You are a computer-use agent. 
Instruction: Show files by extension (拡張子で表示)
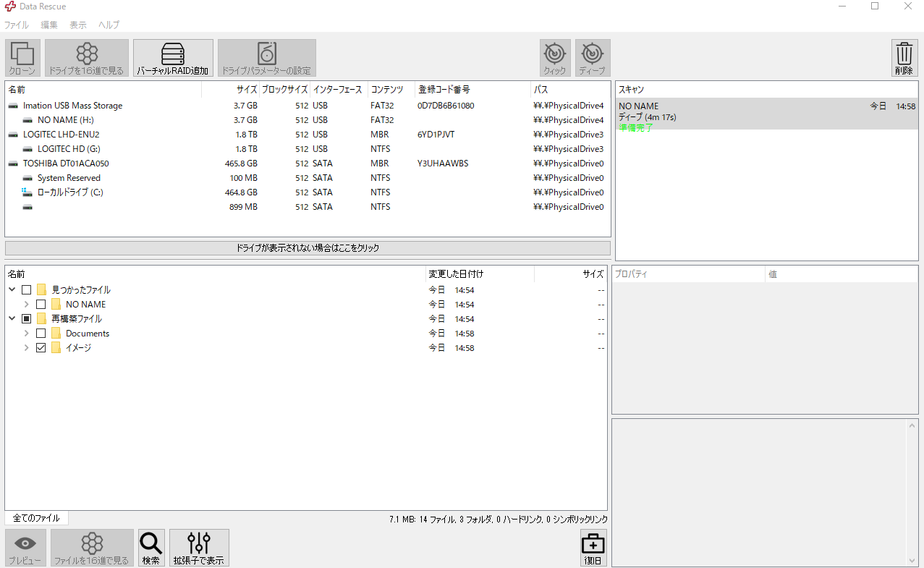point(199,548)
